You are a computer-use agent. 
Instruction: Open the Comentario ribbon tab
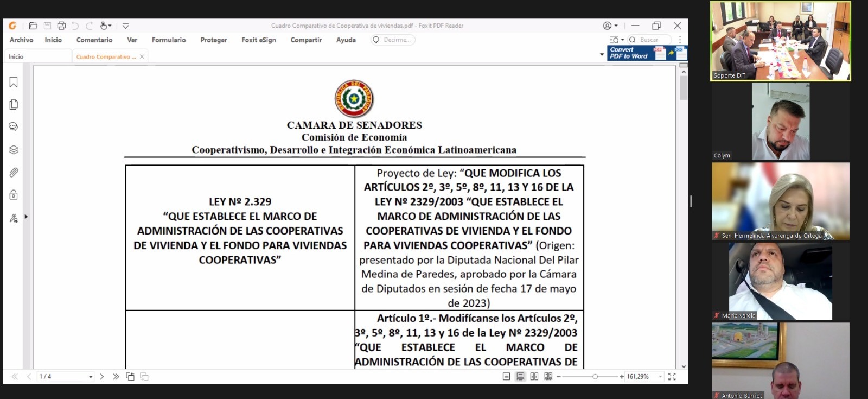click(94, 40)
